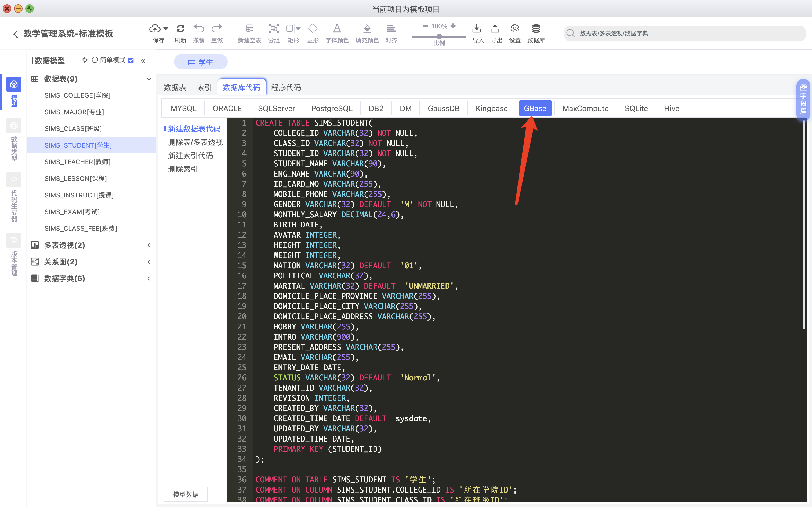
Task: Switch to the PostgreSQL code tab
Action: pyautogui.click(x=332, y=108)
